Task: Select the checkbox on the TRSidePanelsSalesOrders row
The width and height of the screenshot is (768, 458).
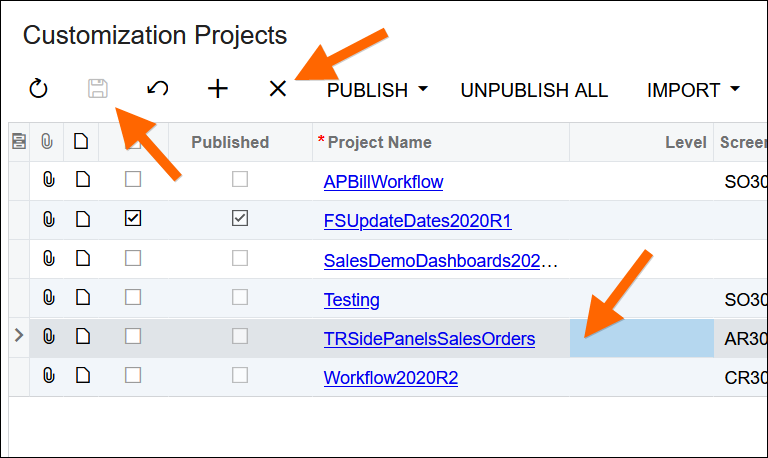Action: click(133, 337)
